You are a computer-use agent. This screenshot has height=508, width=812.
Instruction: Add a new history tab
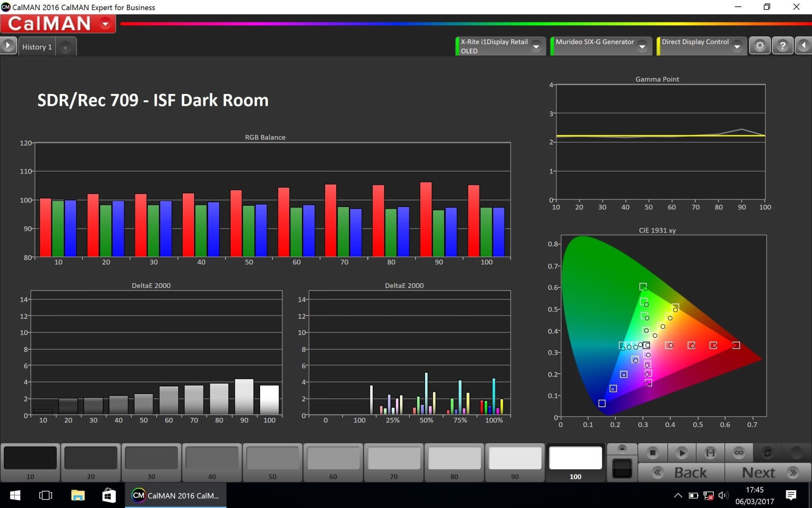tap(66, 47)
